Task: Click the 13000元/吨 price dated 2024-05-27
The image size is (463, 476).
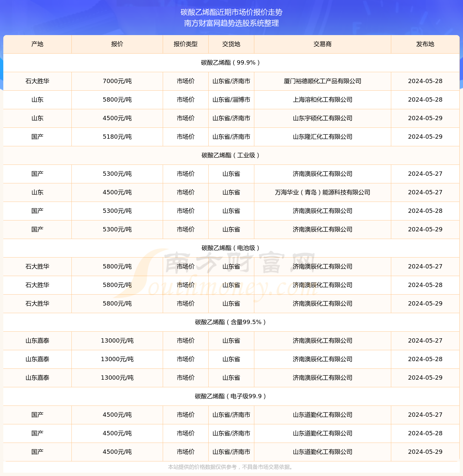Action: click(117, 341)
